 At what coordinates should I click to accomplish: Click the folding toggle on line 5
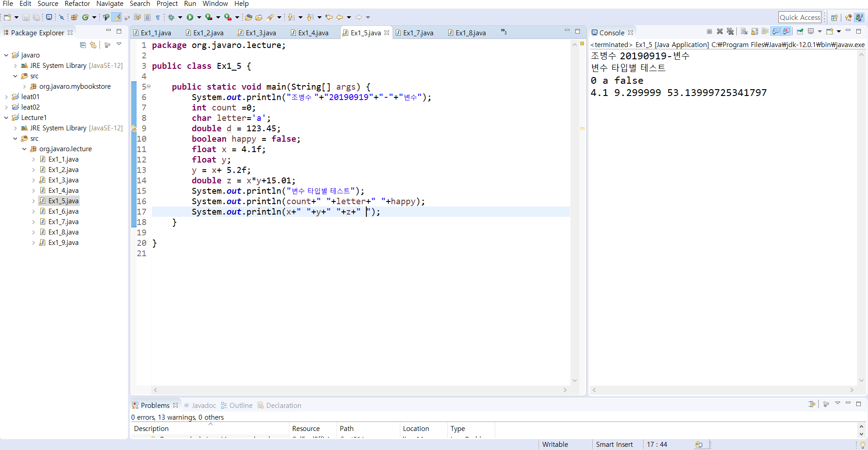point(148,86)
